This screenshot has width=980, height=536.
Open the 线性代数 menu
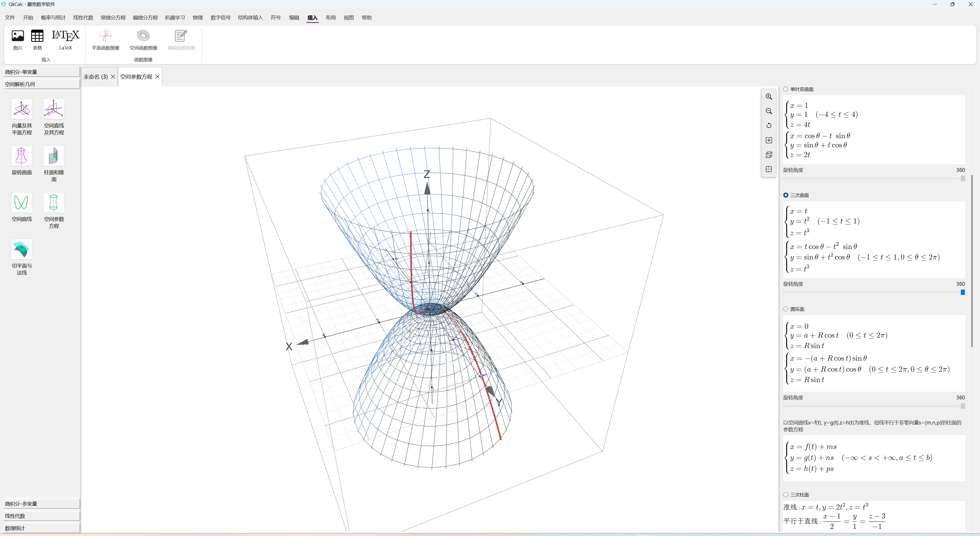coord(83,18)
